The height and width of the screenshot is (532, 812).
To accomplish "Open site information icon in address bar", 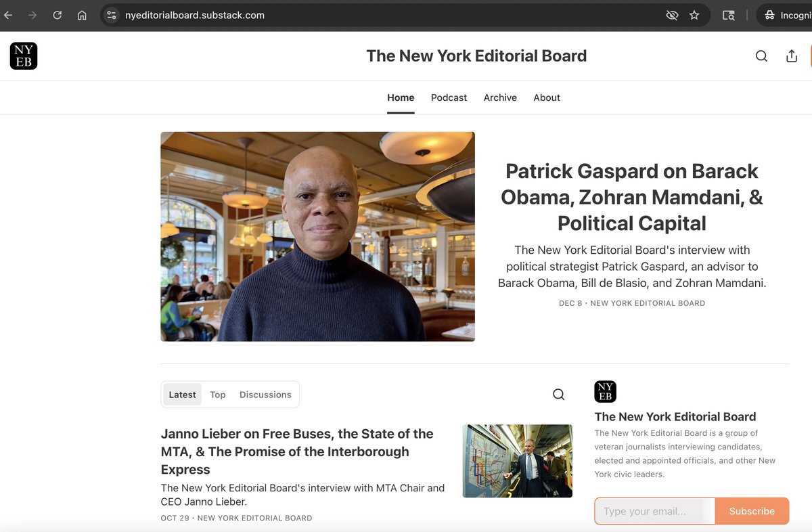I will tap(112, 15).
